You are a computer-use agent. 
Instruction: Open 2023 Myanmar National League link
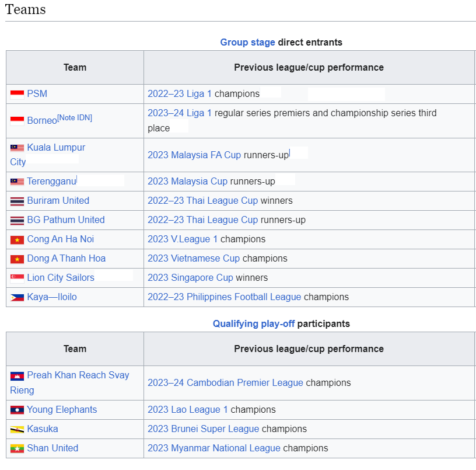coord(214,448)
